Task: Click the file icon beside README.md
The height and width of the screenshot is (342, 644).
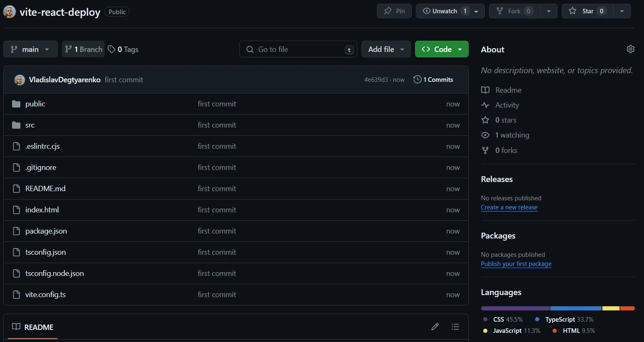Action: point(16,189)
